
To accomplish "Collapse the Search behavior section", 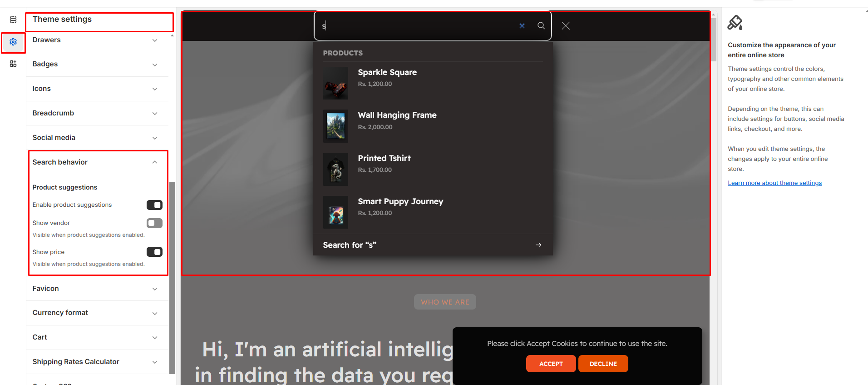I will (155, 162).
